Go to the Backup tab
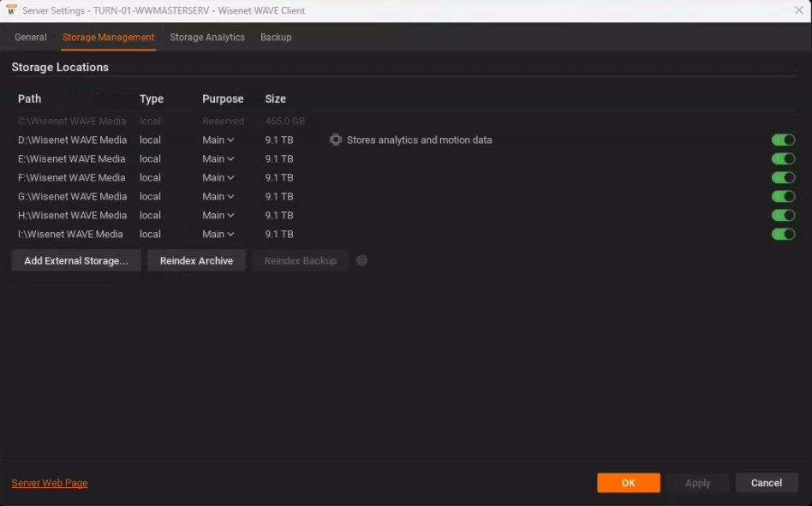812x506 pixels. 276,38
